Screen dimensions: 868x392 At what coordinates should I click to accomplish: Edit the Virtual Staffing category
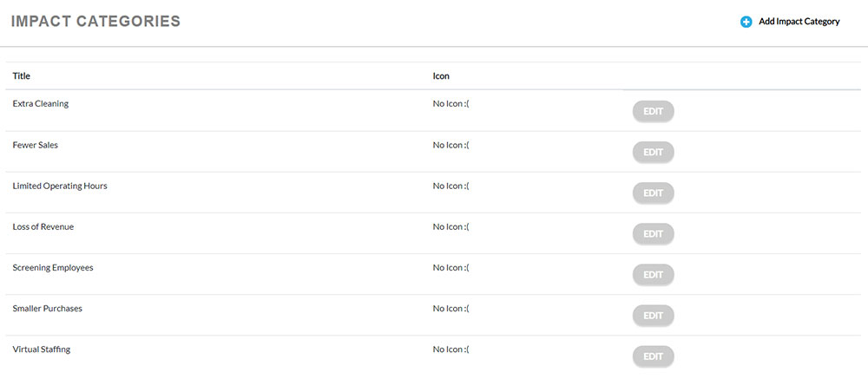coord(653,356)
